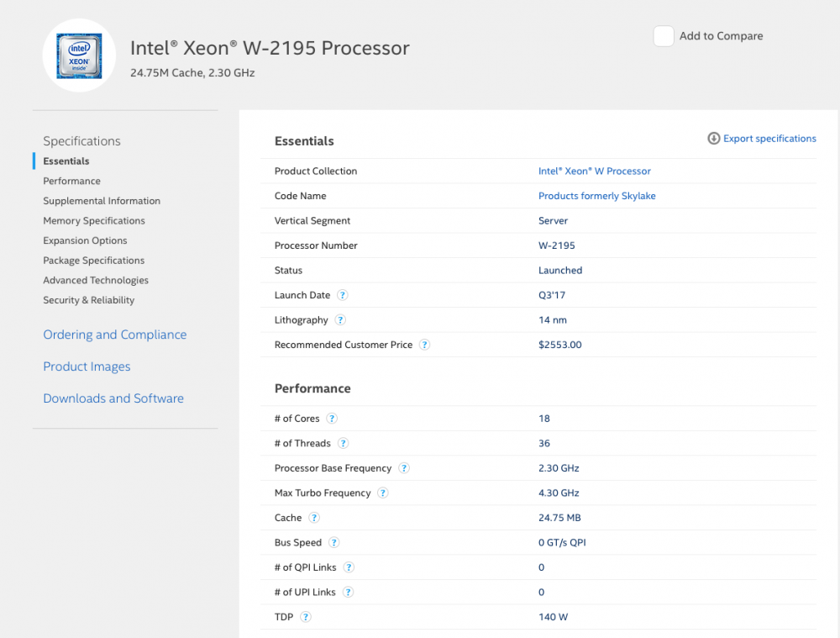Click the $2553.00 price value

click(559, 345)
